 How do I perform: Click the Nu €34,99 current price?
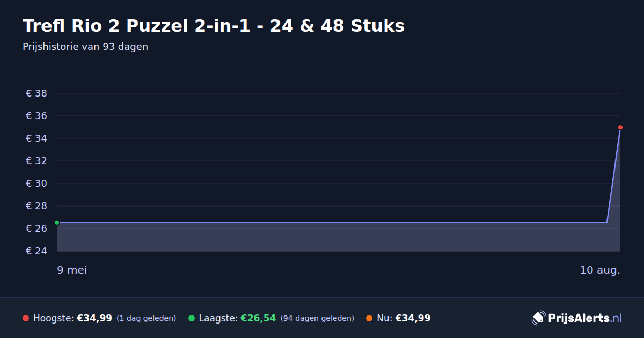coord(413,318)
